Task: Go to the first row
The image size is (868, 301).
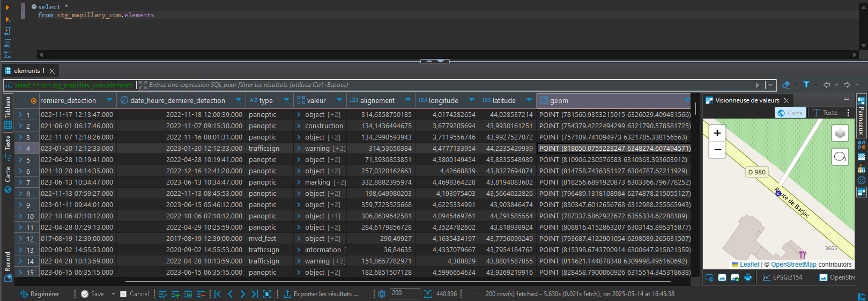Action: point(217,294)
